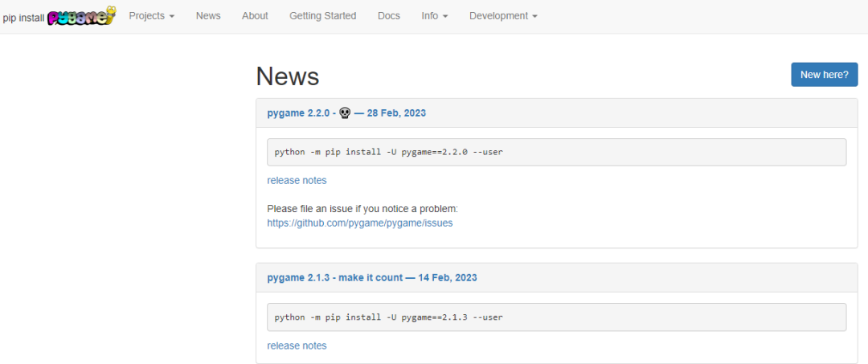Open release notes for pygame 2.2.0
The width and height of the screenshot is (868, 364).
297,180
